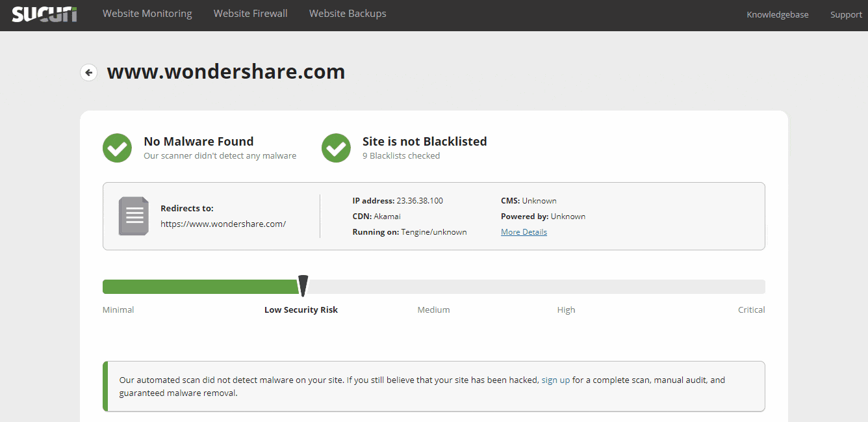The image size is (868, 422).
Task: Click the CMS: Unknown text
Action: (x=528, y=201)
